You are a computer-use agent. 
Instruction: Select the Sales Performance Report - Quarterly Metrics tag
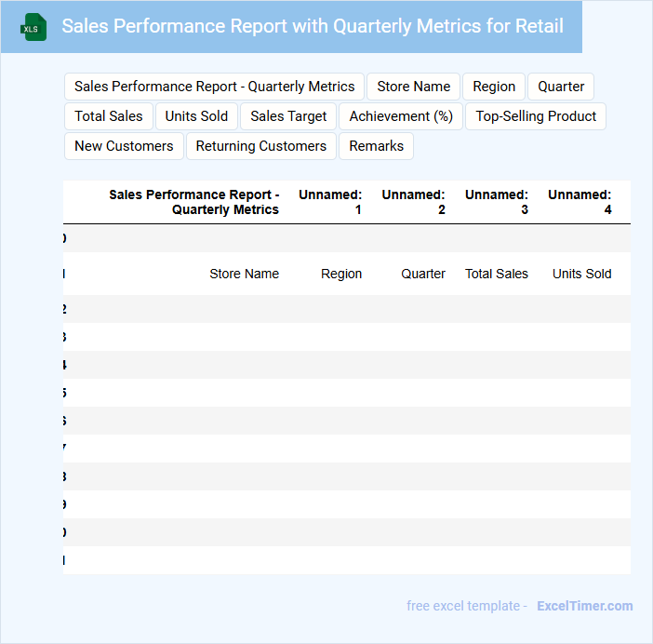214,87
